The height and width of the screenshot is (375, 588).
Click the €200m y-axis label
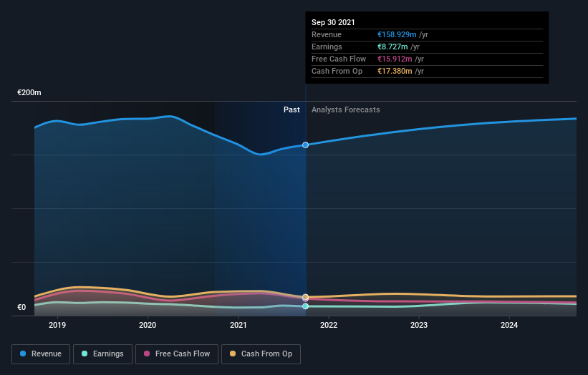tap(29, 92)
